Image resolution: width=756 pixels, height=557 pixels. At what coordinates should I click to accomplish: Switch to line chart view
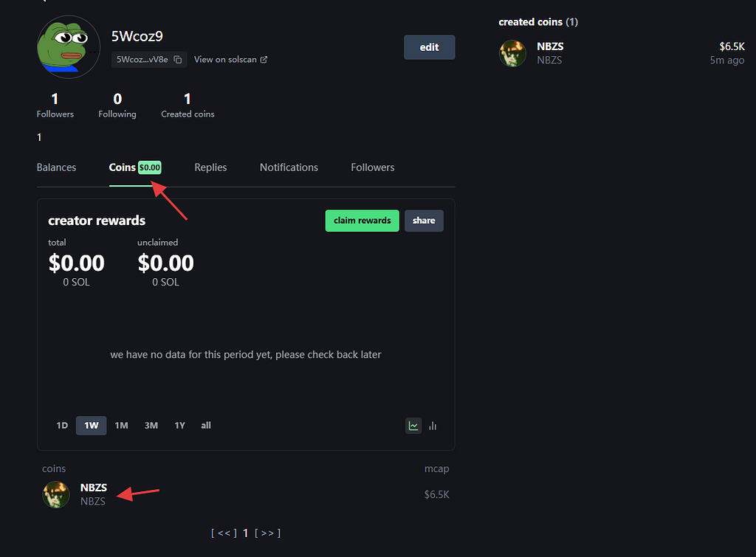(x=413, y=426)
